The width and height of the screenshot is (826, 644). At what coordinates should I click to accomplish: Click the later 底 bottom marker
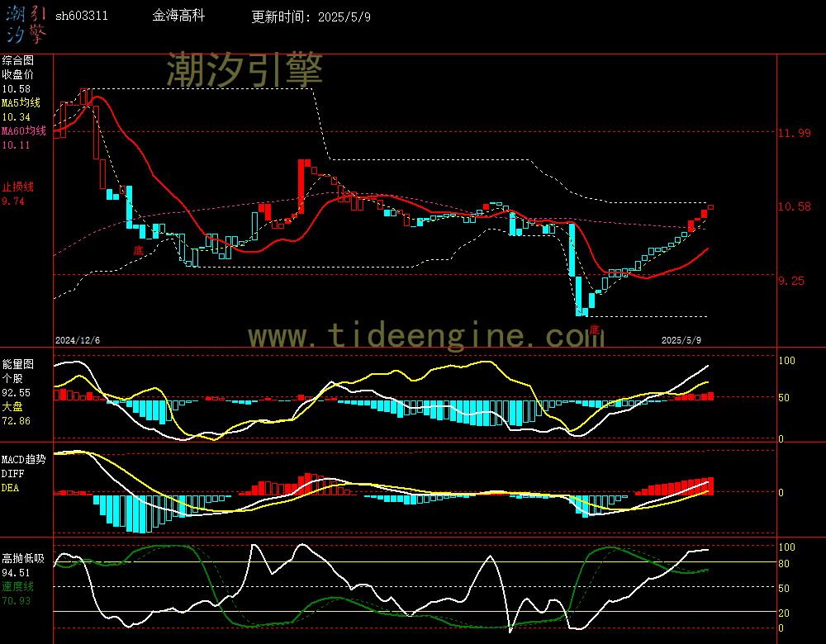click(x=594, y=330)
